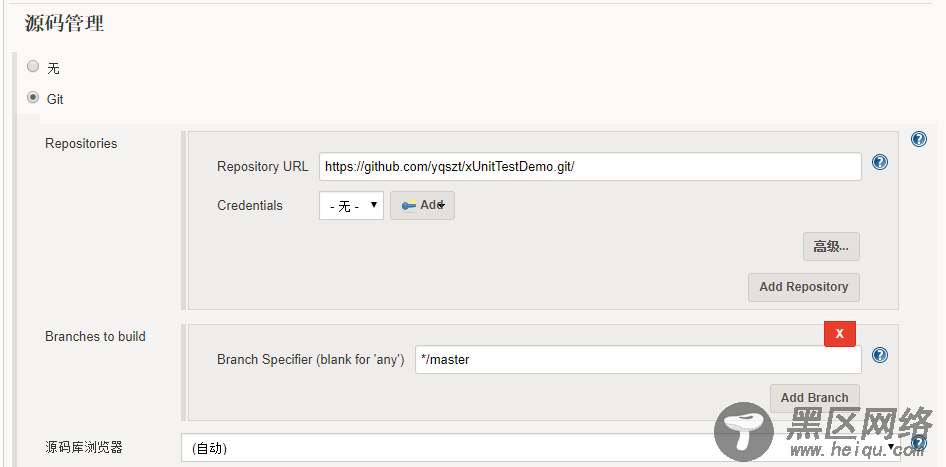Click the key icon on Add credentials button
The width and height of the screenshot is (946, 467).
click(409, 206)
